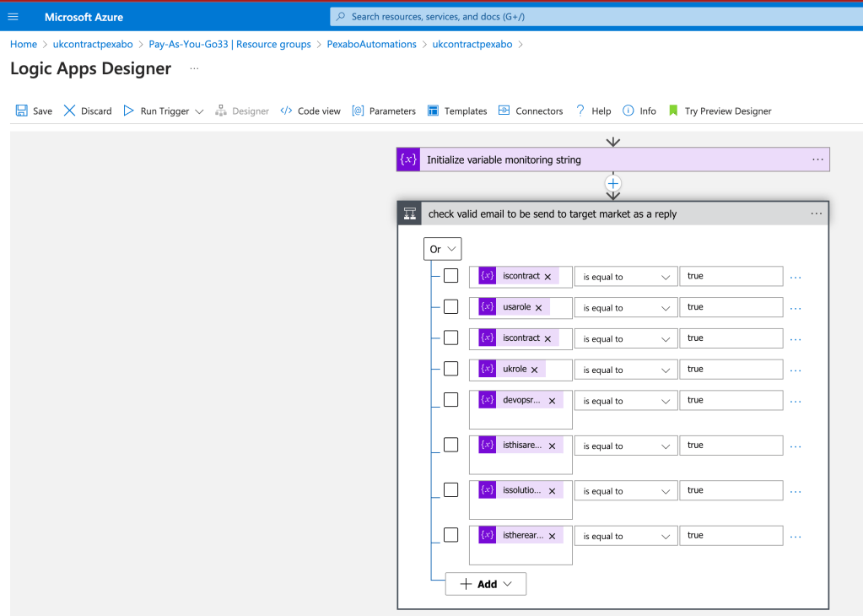Screen dimensions: 863x616
Task: Open the Connectors toolbar item
Action: (x=531, y=111)
